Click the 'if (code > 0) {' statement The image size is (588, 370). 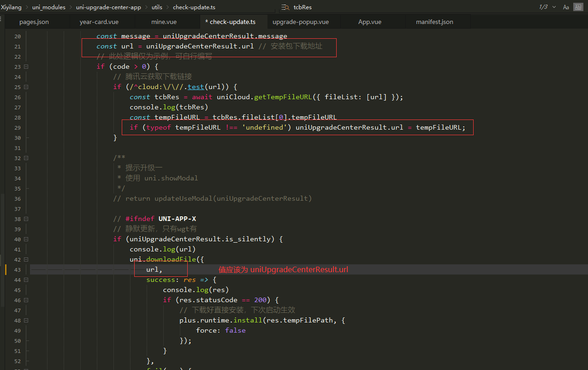(127, 66)
